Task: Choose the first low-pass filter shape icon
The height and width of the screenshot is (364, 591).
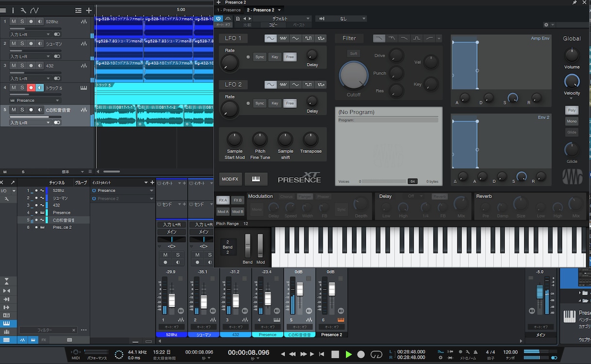Action: click(x=379, y=38)
